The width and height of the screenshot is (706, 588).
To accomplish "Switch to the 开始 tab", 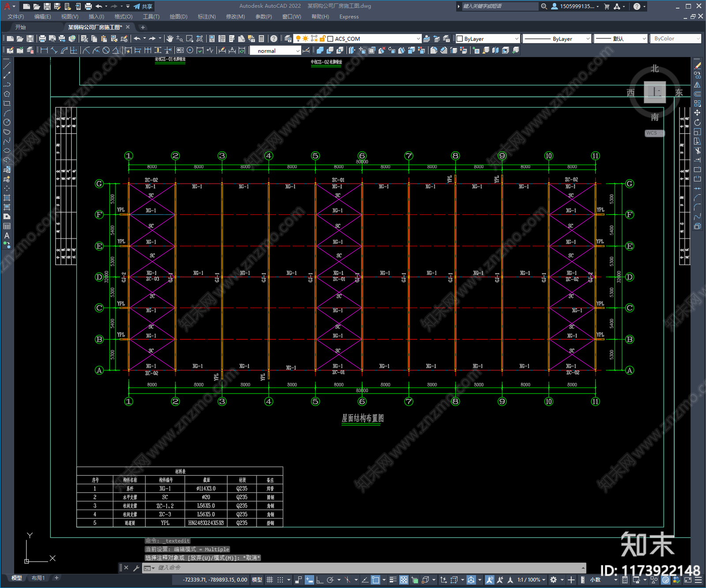I will pyautogui.click(x=21, y=27).
